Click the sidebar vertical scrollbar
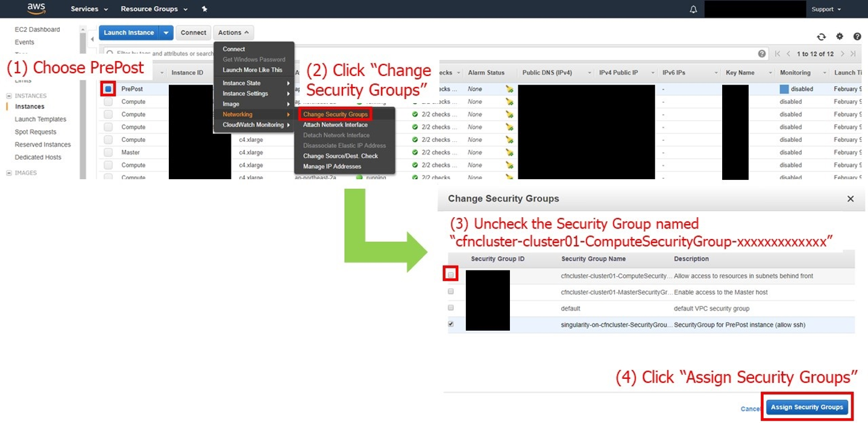The image size is (868, 423). pos(83,103)
